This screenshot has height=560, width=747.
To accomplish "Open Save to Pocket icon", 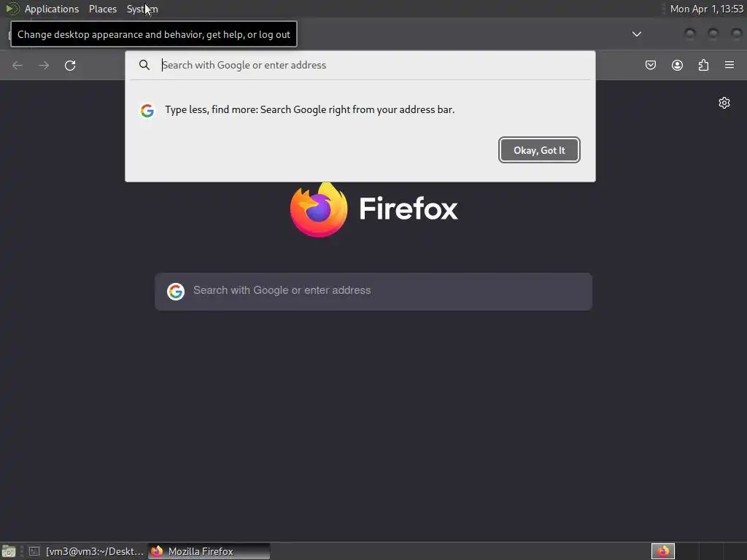I will 650,65.
